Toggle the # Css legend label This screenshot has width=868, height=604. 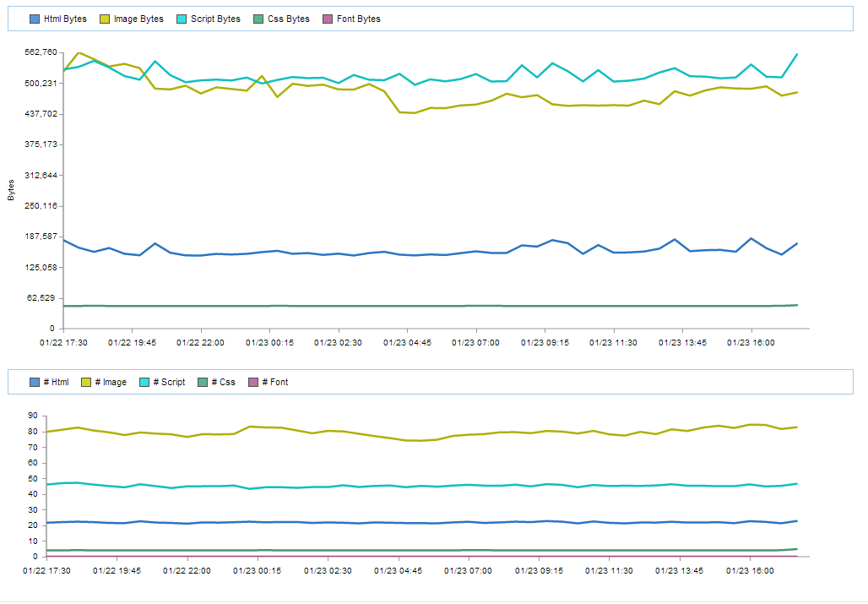pos(224,383)
